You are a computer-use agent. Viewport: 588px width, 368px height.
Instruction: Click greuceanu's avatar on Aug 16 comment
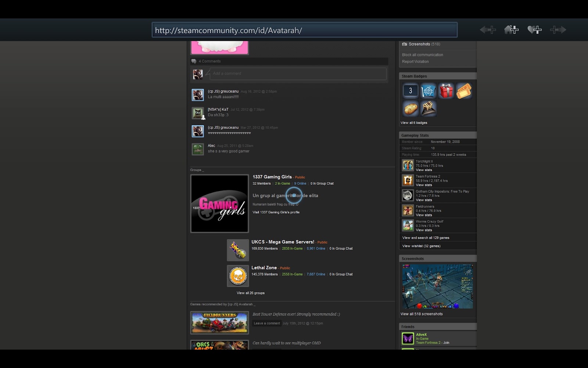pos(198,95)
